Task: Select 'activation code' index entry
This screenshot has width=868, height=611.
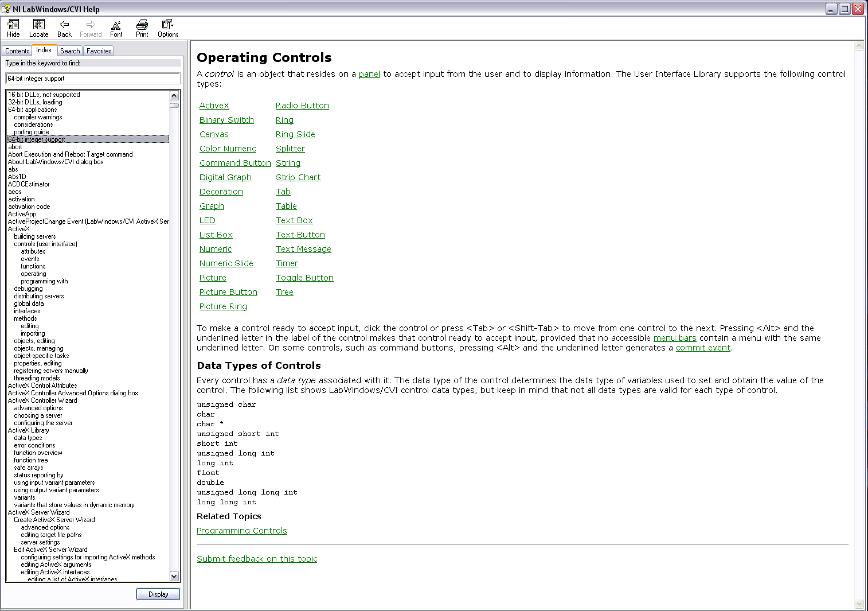Action: point(29,207)
